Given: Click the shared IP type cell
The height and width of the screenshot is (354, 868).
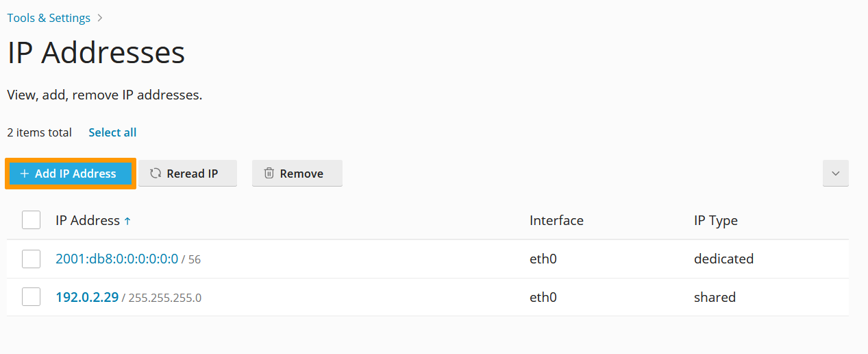Looking at the screenshot, I should (715, 297).
